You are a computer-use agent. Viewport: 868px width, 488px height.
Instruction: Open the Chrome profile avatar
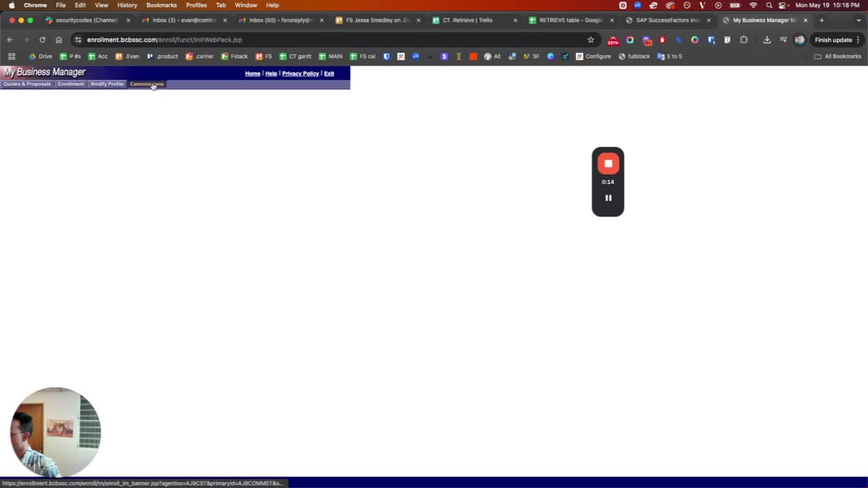click(800, 40)
